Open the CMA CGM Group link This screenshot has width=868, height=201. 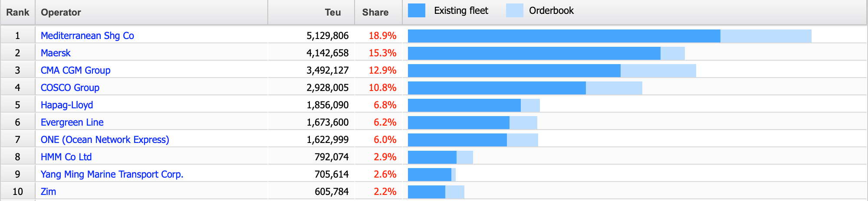coord(76,70)
